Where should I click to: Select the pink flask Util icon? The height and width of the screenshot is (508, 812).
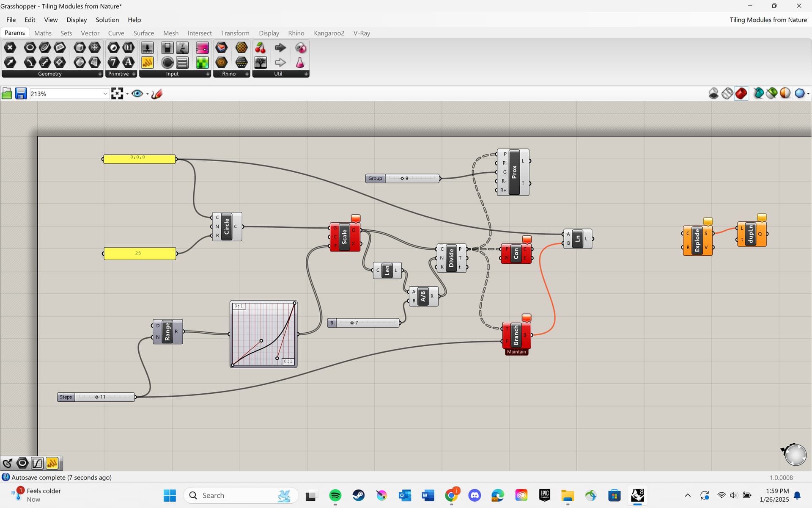(300, 63)
